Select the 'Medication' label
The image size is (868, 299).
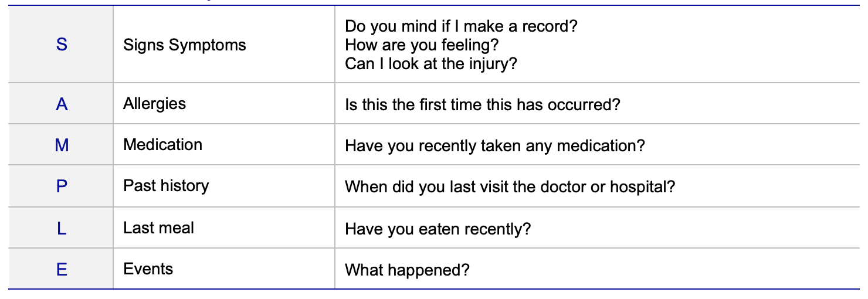pos(162,145)
